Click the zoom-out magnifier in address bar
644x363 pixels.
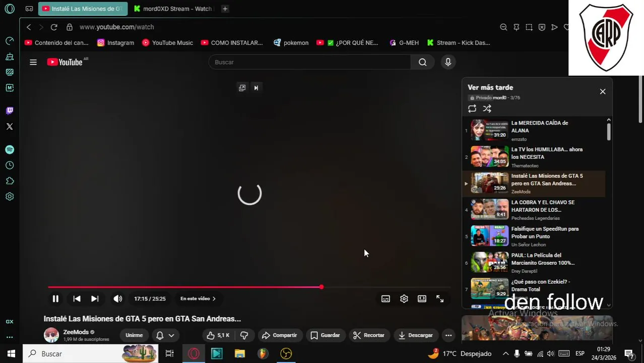pos(503,27)
